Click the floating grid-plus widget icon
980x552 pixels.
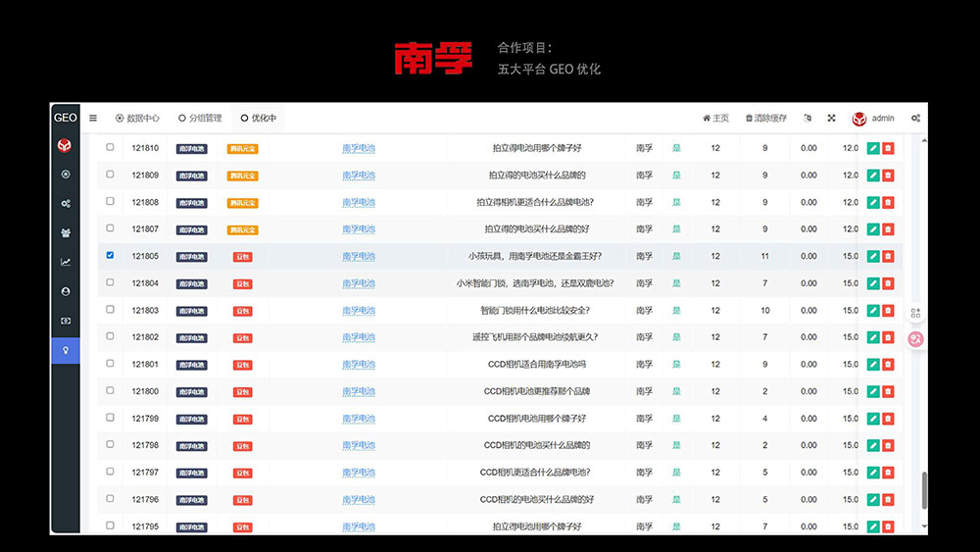[x=915, y=313]
